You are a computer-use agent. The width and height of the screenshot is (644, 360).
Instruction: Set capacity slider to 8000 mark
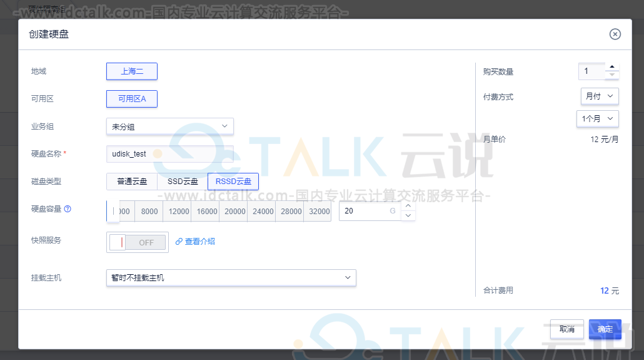pos(149,211)
